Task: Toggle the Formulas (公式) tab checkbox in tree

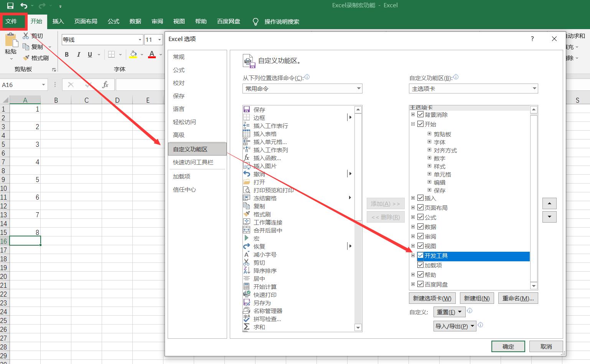Action: (420, 217)
